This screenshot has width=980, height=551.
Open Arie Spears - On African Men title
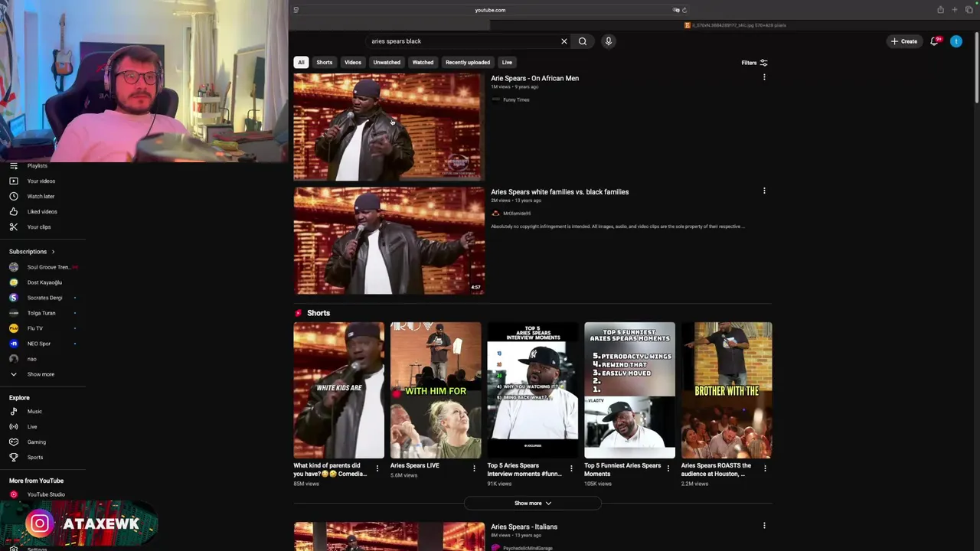pyautogui.click(x=534, y=78)
